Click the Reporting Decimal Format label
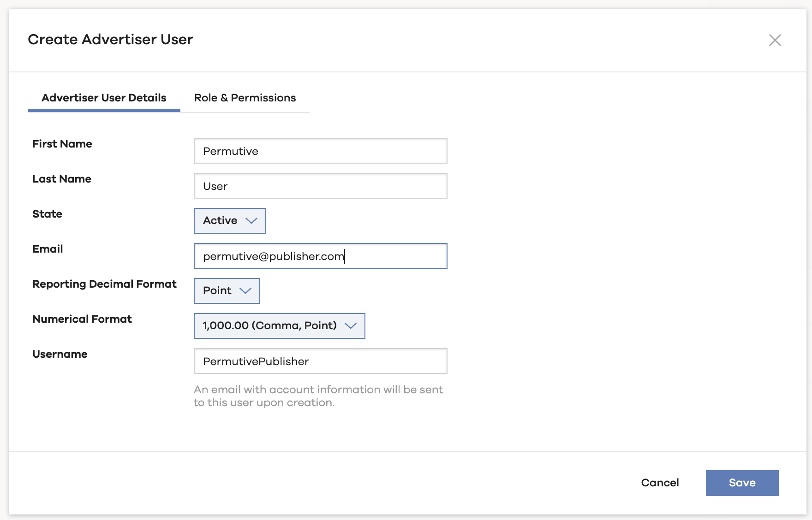This screenshot has height=520, width=812. (104, 284)
